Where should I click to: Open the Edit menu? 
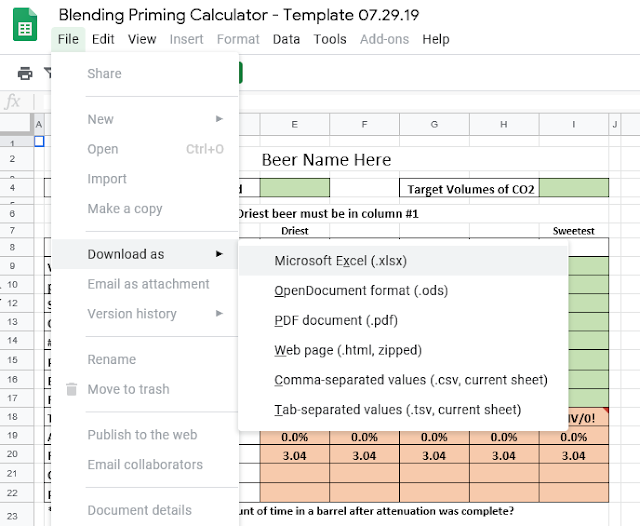[x=103, y=39]
